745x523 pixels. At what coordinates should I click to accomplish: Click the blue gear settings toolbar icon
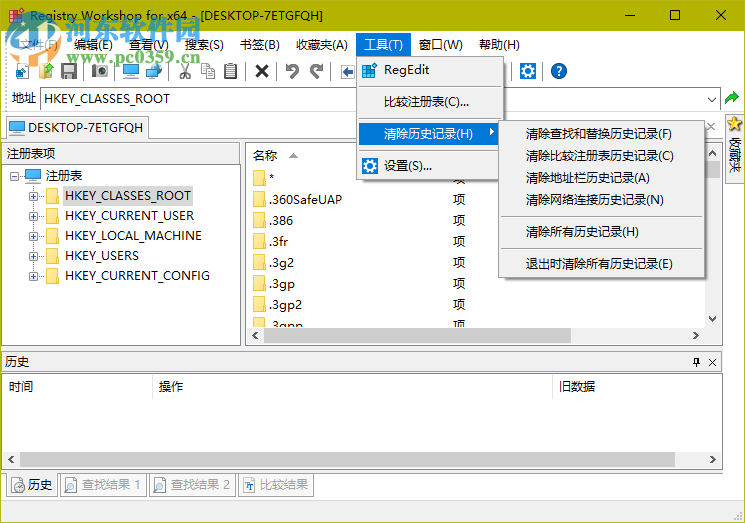coord(528,71)
